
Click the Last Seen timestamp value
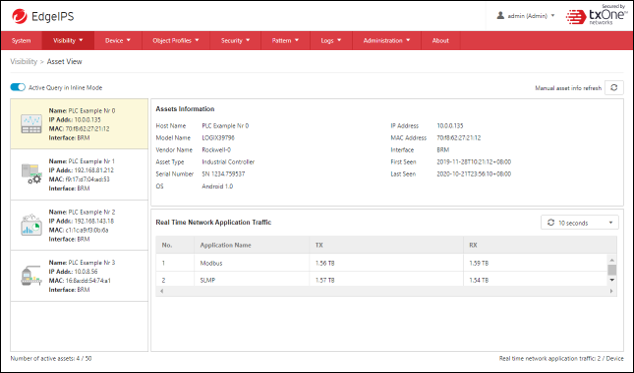[x=473, y=174]
